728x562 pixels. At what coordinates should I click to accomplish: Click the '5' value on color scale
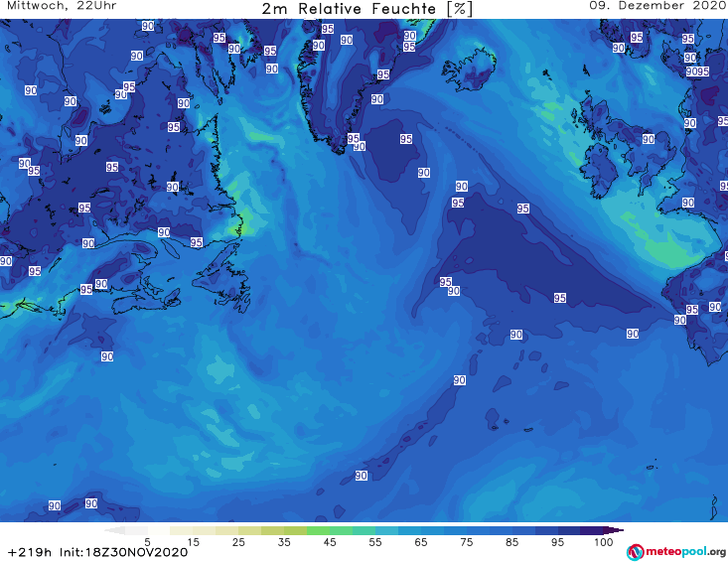point(147,542)
